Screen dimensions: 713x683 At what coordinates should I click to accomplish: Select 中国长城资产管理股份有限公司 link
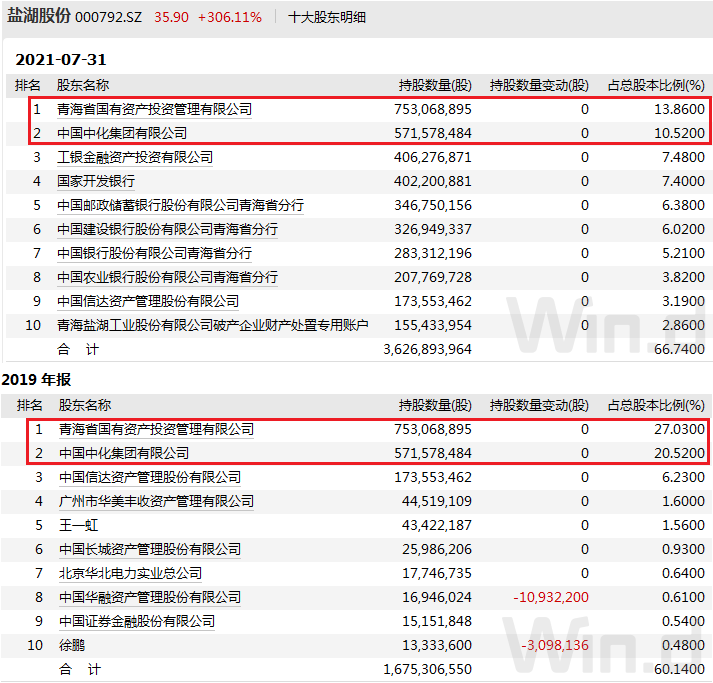coord(150,549)
